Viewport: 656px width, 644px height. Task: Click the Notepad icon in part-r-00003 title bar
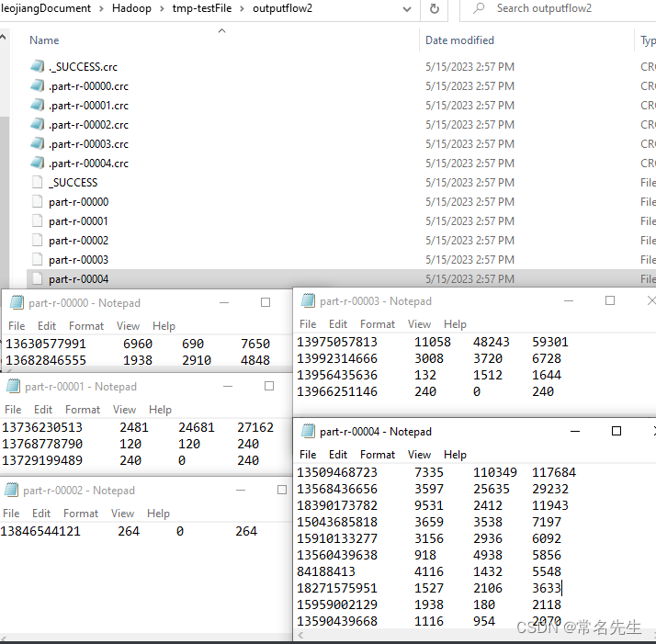[x=309, y=300]
